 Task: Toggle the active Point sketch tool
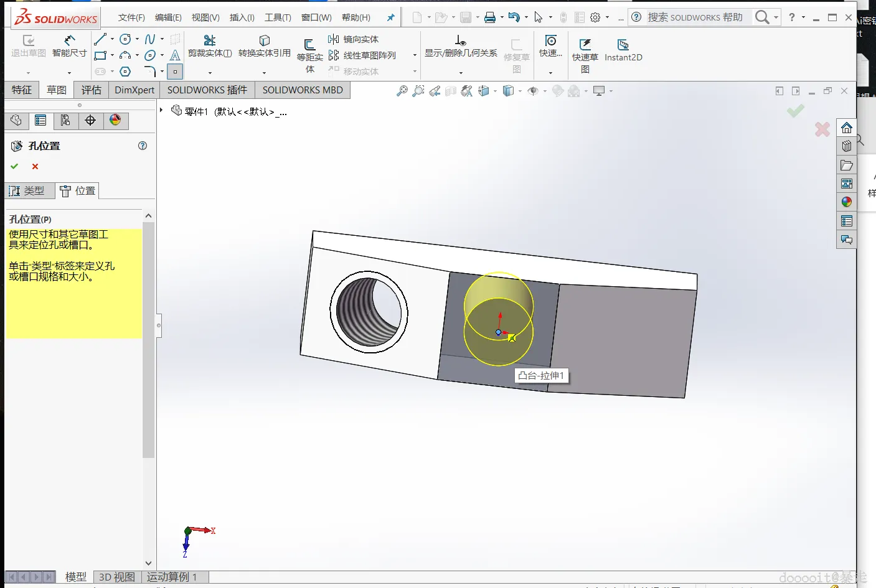(x=175, y=72)
